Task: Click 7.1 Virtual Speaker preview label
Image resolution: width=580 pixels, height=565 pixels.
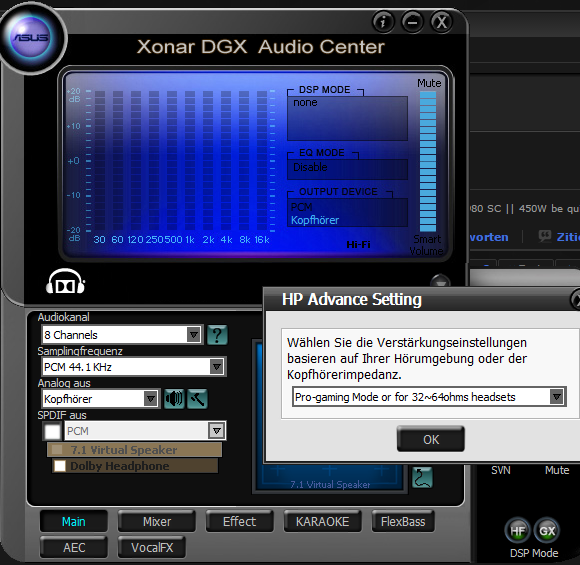Action: pos(330,484)
